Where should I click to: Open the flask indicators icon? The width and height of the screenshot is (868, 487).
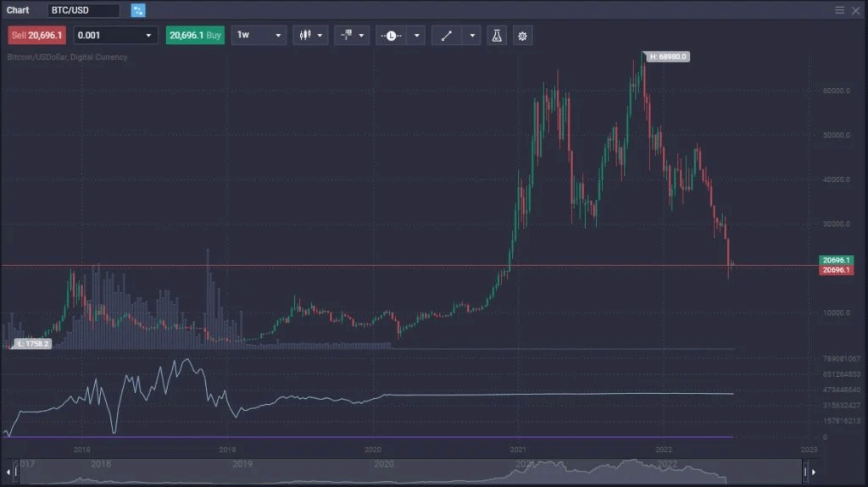point(497,36)
